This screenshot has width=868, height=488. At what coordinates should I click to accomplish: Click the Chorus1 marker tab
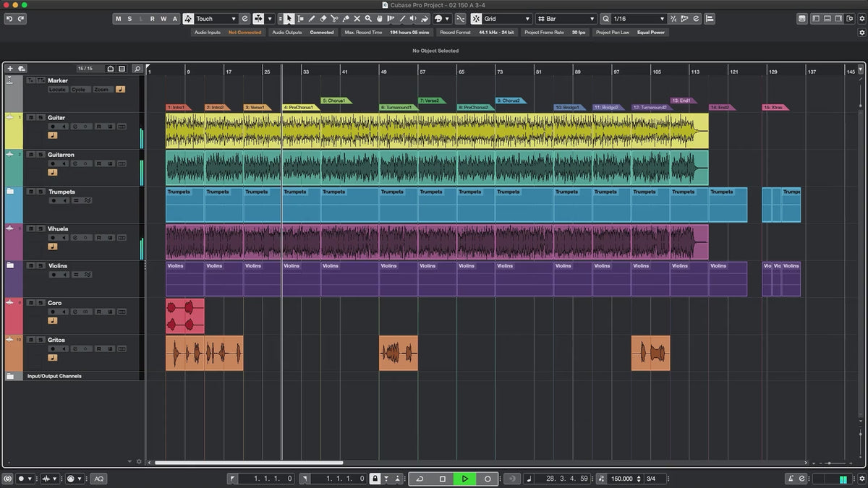click(x=334, y=100)
